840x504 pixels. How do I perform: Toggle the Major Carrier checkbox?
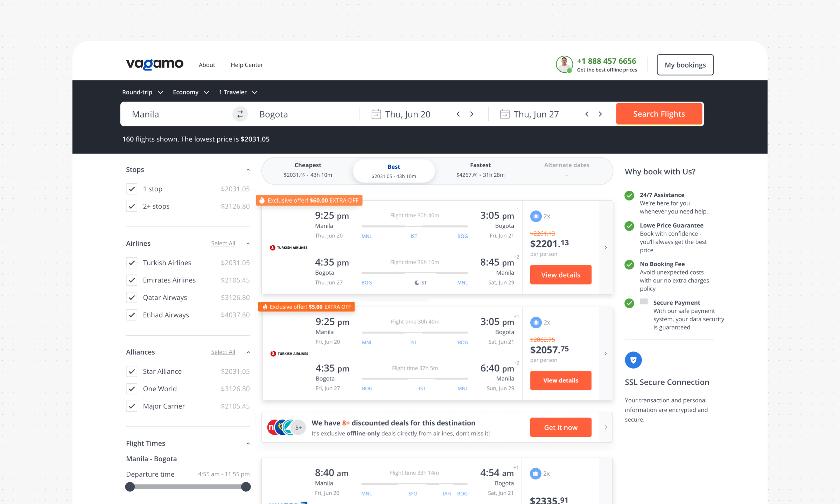pyautogui.click(x=132, y=406)
